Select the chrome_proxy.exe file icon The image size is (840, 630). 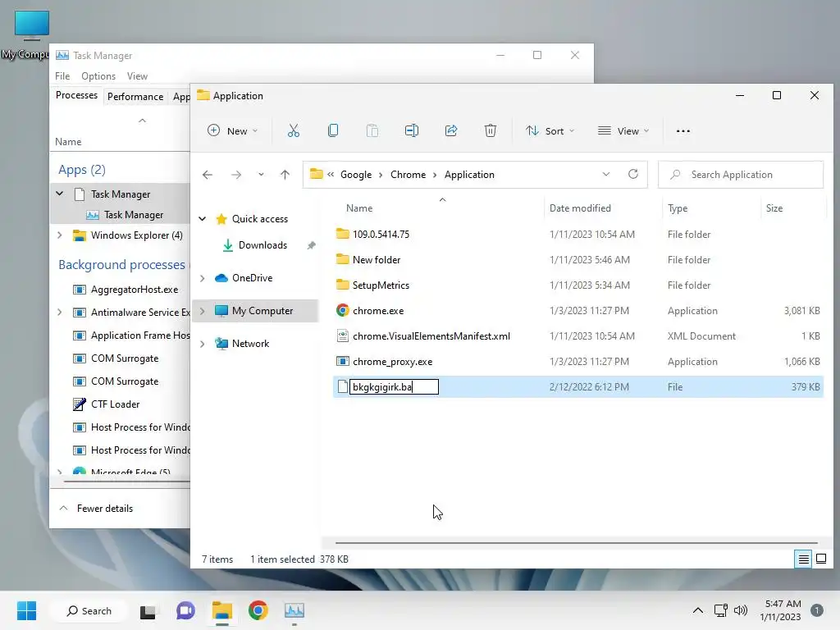tap(343, 361)
